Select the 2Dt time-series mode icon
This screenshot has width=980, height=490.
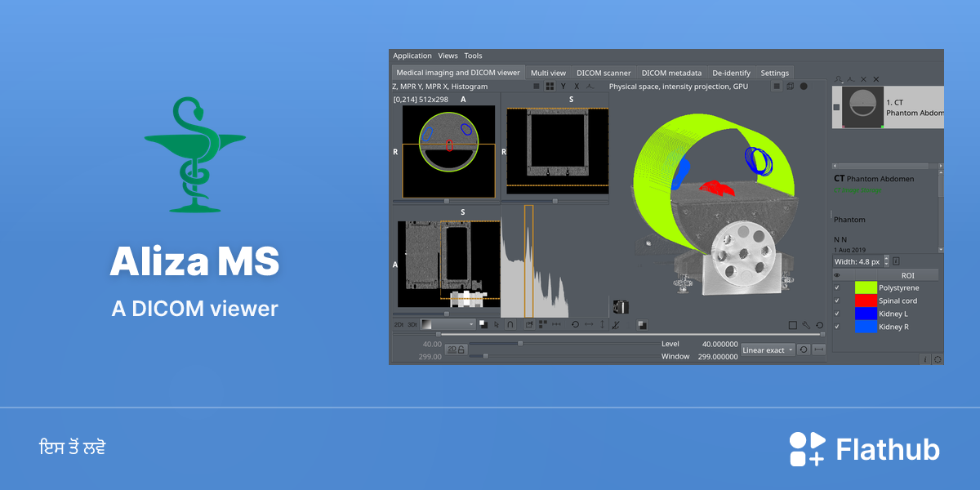(399, 324)
